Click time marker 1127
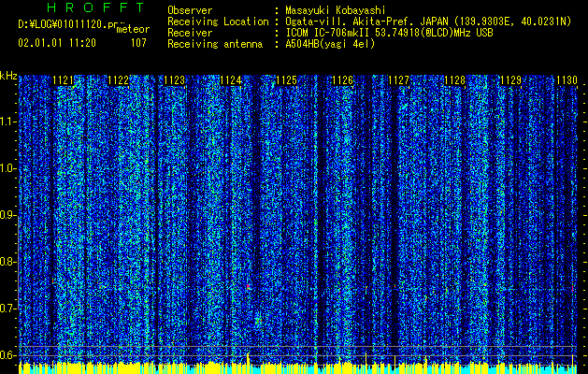Screen dimensions: 588x374 click(398, 80)
